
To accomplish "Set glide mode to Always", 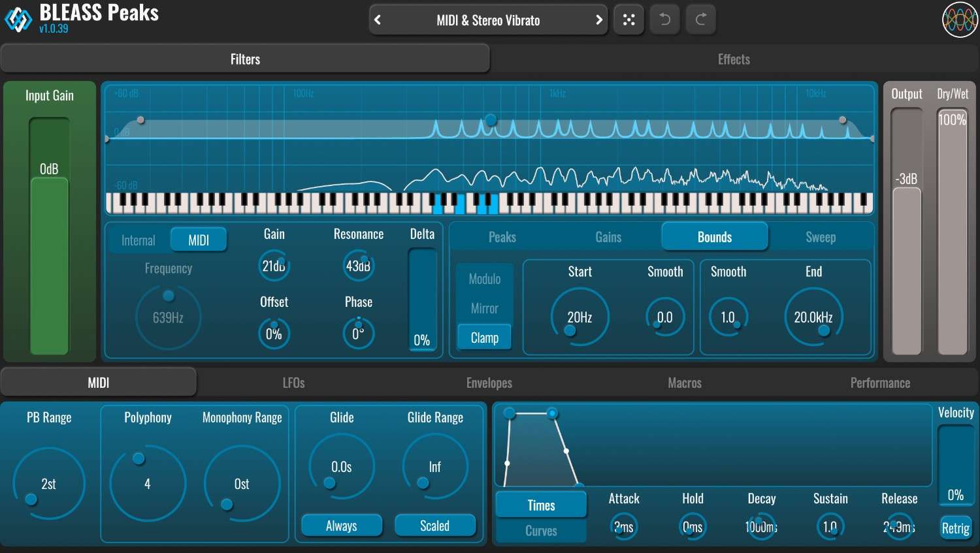I will pos(341,525).
